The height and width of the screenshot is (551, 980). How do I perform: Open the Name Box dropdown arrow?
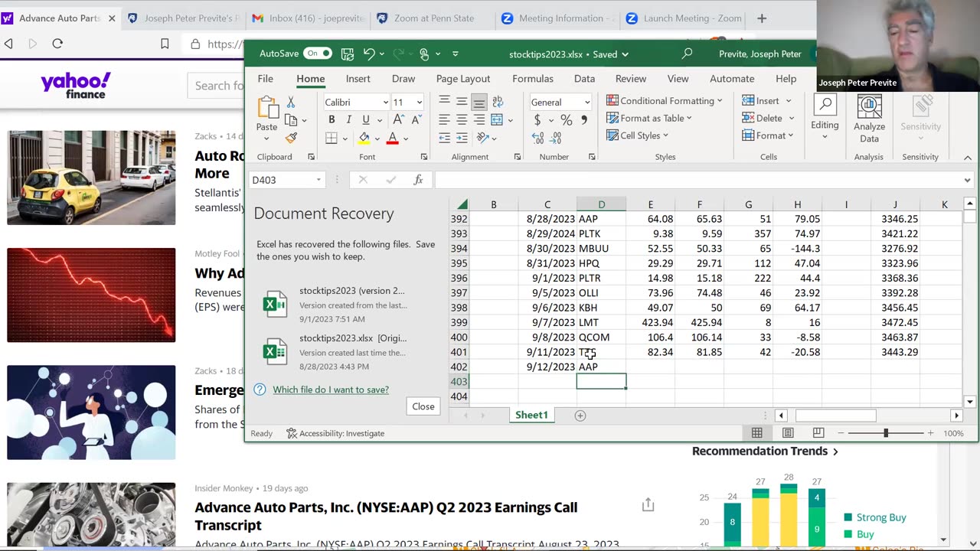click(x=318, y=180)
